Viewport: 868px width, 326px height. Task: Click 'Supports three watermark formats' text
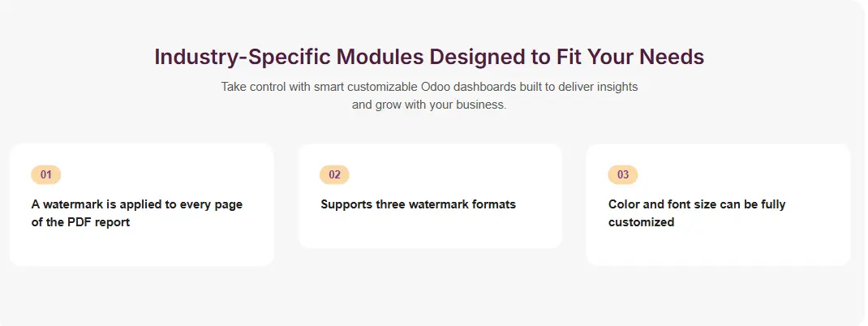[418, 204]
